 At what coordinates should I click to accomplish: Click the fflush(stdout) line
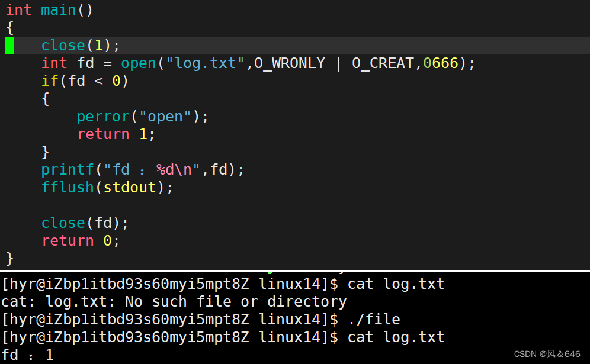(x=107, y=187)
